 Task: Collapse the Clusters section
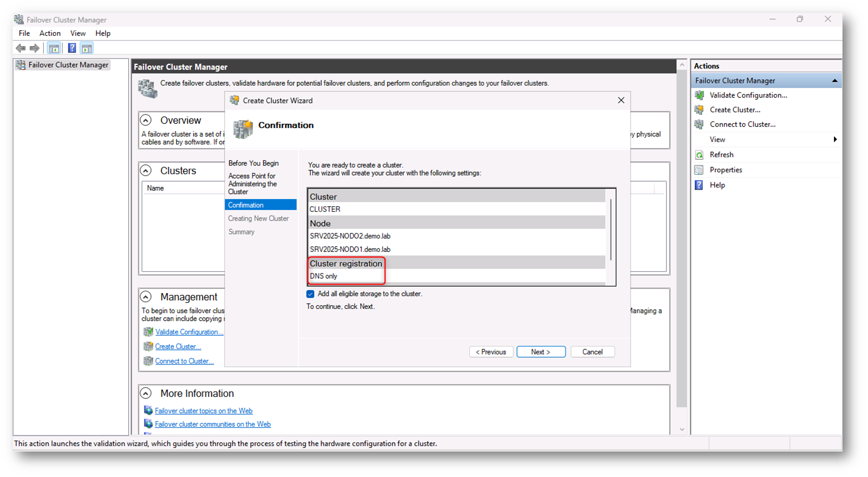(x=146, y=171)
